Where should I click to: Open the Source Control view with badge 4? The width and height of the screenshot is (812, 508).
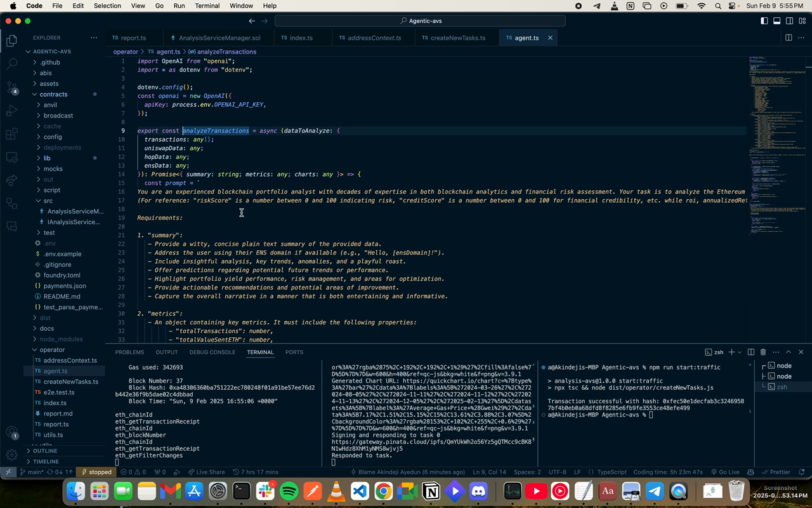[x=11, y=87]
